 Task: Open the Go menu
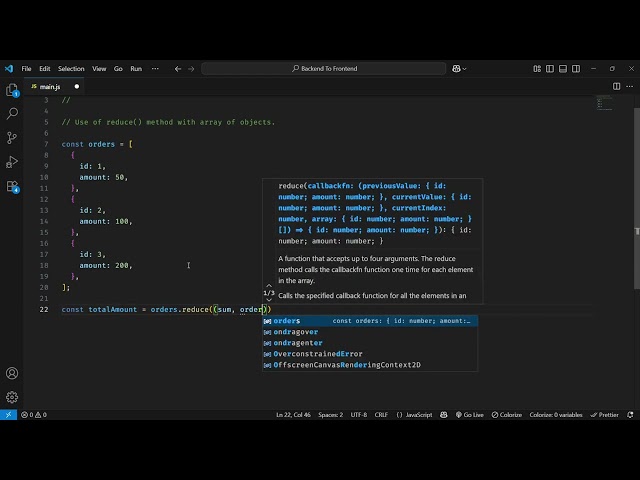pos(118,69)
